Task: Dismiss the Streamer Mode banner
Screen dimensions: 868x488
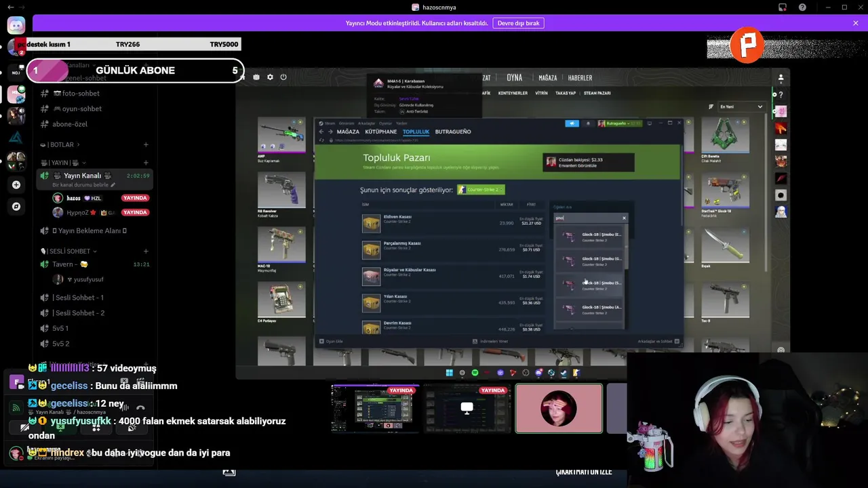Action: point(856,23)
